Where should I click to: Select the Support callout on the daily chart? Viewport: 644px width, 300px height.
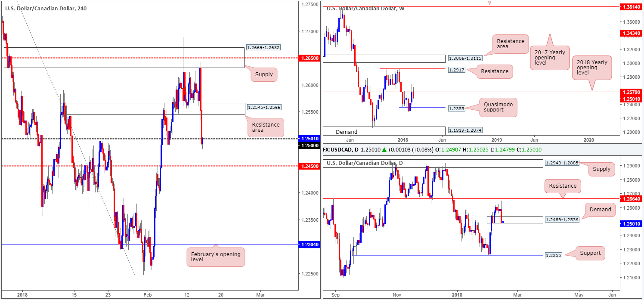[590, 253]
